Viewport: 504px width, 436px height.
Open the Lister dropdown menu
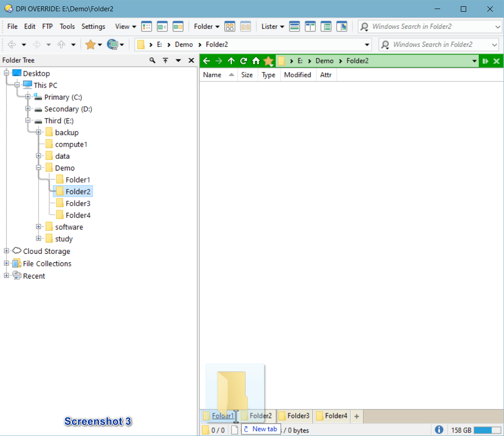point(273,27)
